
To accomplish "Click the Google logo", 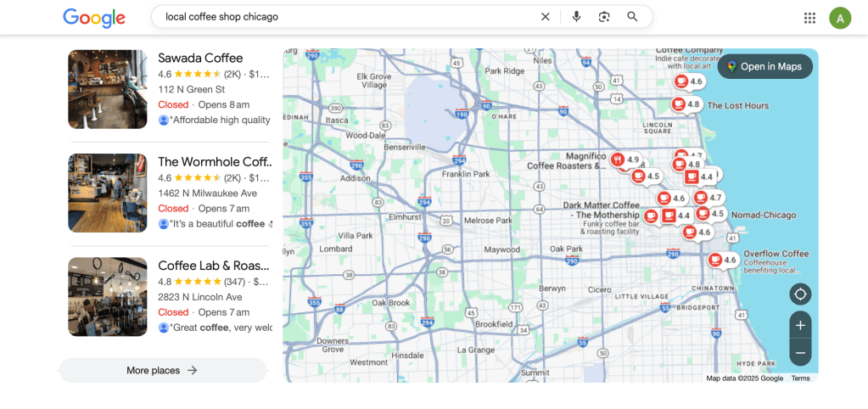I will [x=94, y=18].
